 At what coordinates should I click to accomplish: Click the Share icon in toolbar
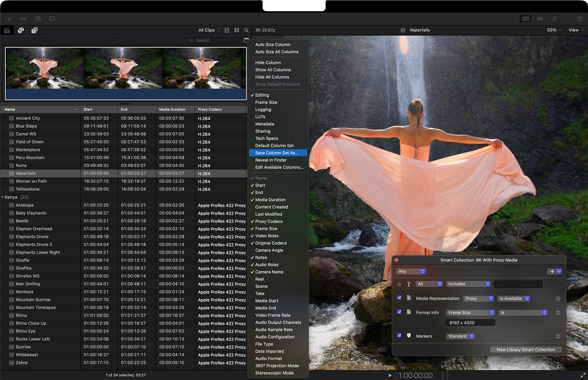coord(579,19)
